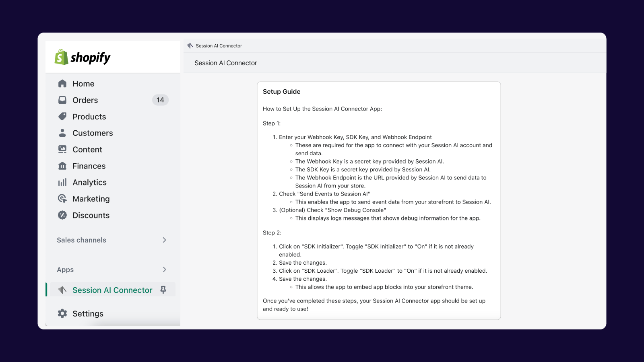Click 'This displays logs messages' line
This screenshot has width=644, height=362.
coord(388,218)
